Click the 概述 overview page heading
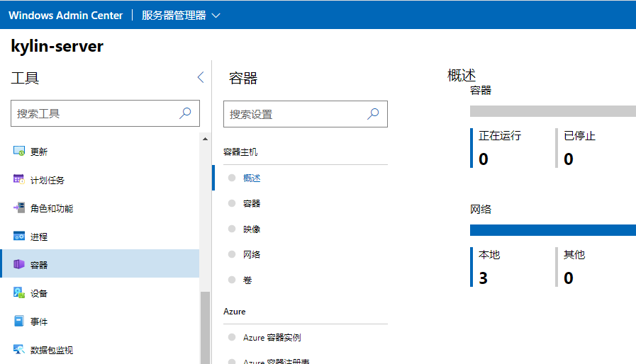The image size is (636, 364). 462,75
